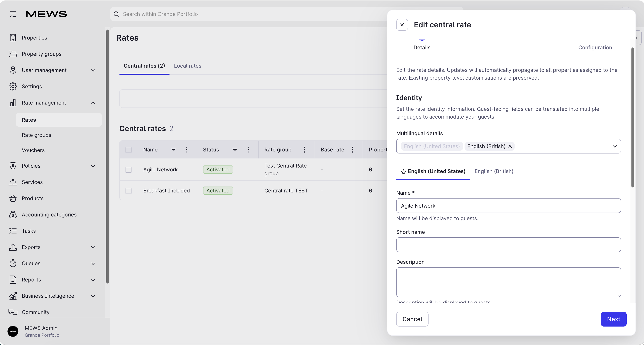Open Rate group column options menu
The width and height of the screenshot is (644, 345).
click(x=304, y=149)
